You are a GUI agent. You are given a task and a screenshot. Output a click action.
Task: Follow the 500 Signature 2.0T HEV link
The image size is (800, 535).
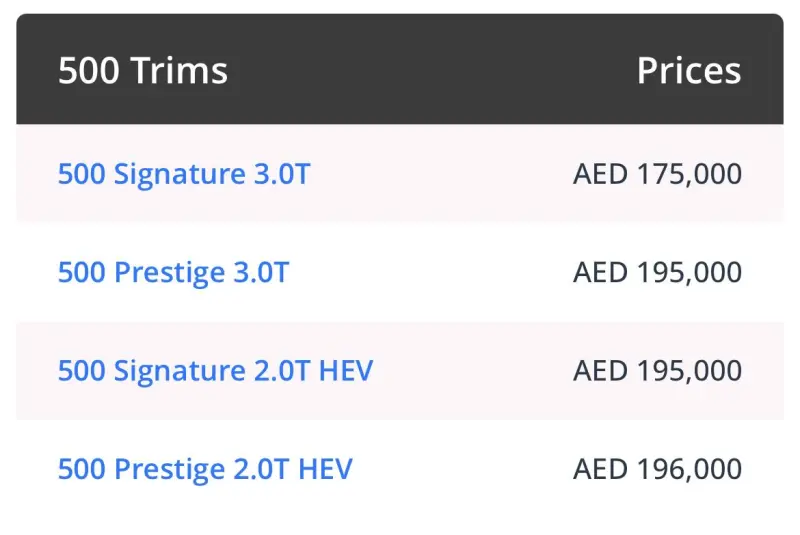pyautogui.click(x=214, y=371)
